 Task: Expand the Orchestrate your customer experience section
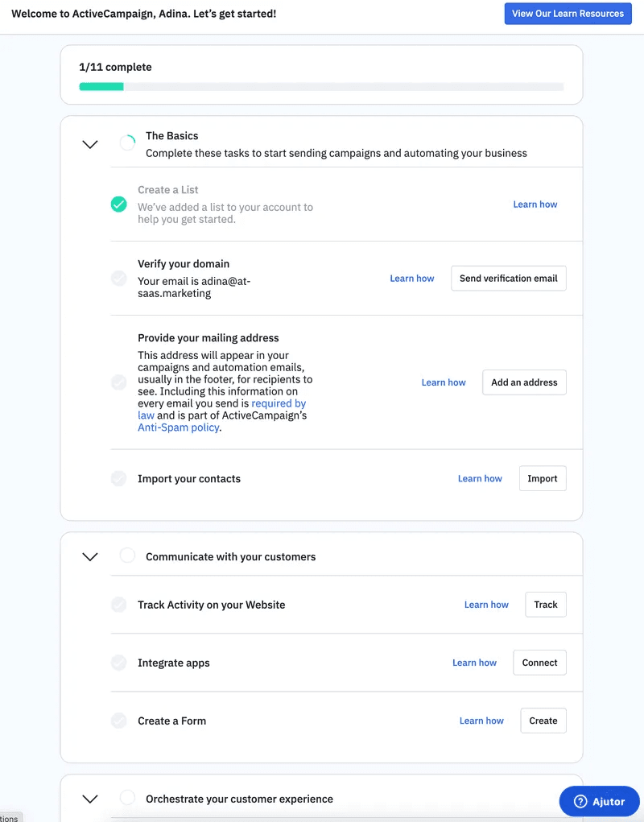[x=89, y=798]
